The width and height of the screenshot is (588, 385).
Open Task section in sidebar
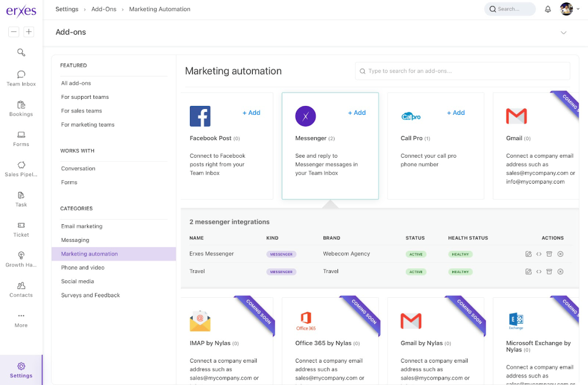click(x=21, y=199)
